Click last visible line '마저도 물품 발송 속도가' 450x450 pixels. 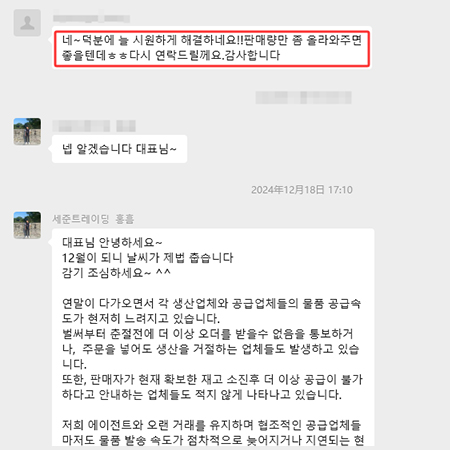click(x=213, y=440)
